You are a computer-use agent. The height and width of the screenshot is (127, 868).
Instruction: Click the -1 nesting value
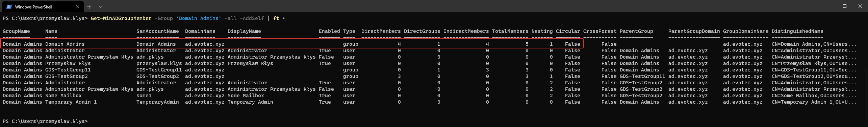pos(550,44)
